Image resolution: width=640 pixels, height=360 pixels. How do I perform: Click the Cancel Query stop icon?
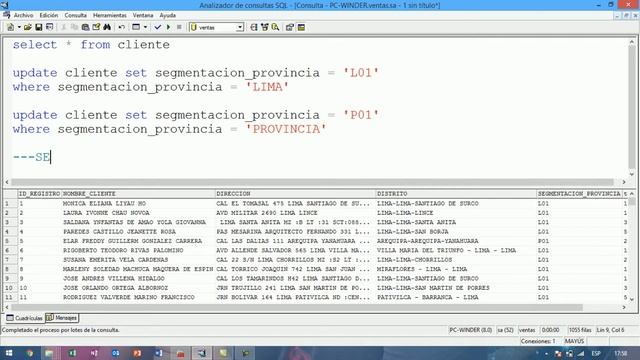(179, 27)
